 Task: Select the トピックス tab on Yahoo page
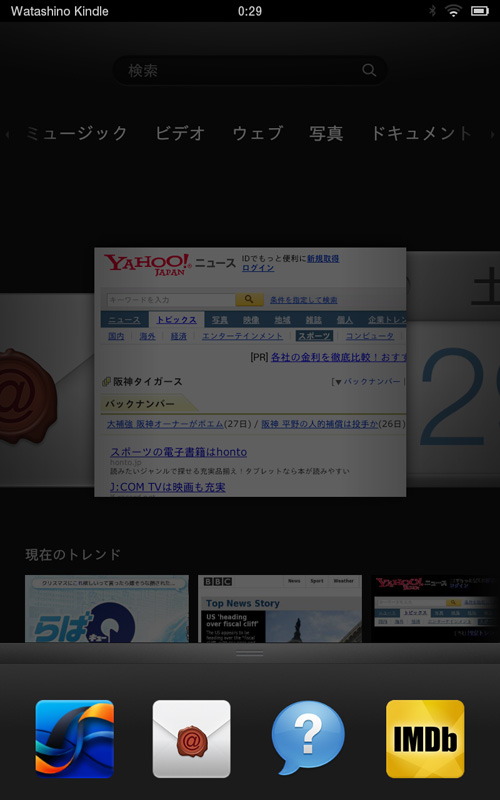[176, 319]
